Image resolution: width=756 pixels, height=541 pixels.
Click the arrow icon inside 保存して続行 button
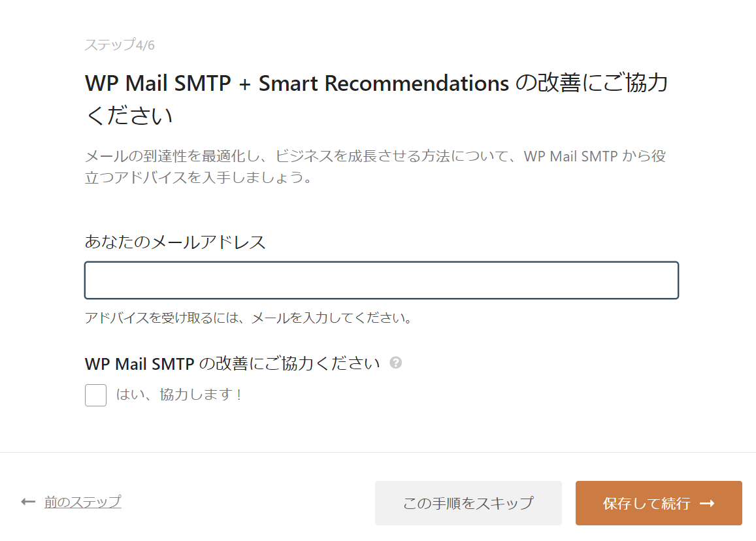click(x=708, y=503)
